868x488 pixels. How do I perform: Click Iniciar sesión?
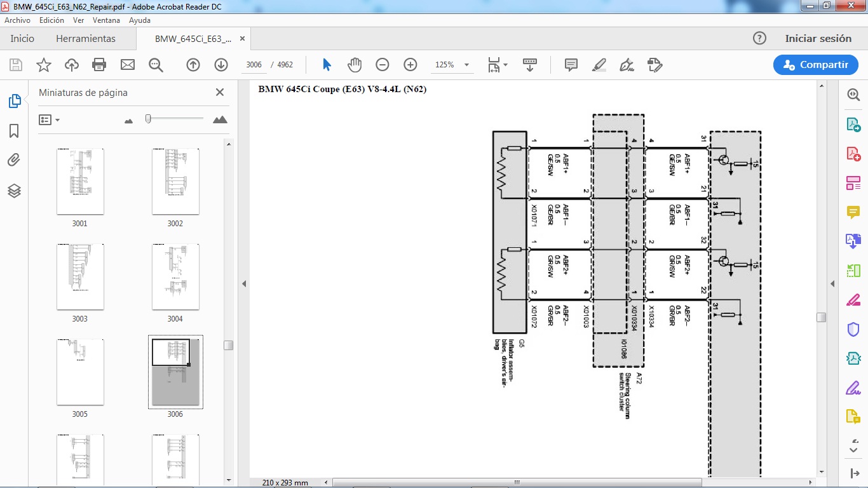tap(818, 38)
